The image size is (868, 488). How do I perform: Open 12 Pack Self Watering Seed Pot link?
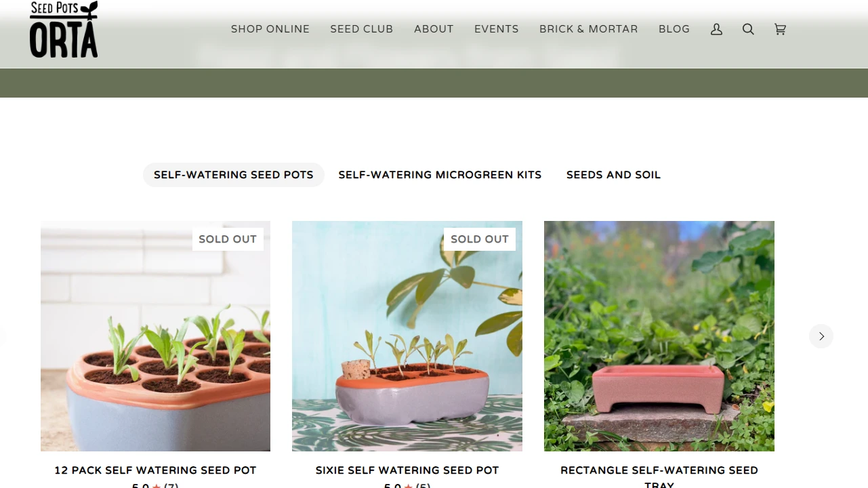pyautogui.click(x=155, y=470)
